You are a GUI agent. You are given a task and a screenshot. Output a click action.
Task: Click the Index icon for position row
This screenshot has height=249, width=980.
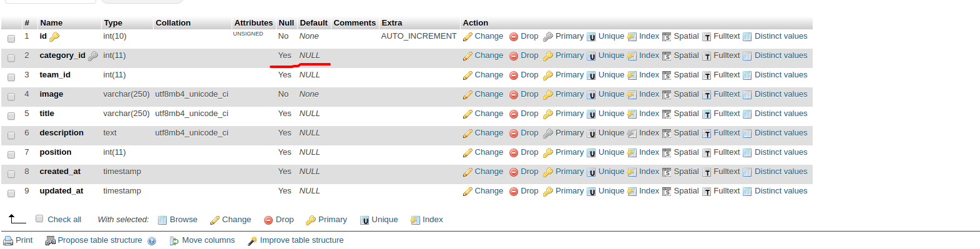pos(632,153)
